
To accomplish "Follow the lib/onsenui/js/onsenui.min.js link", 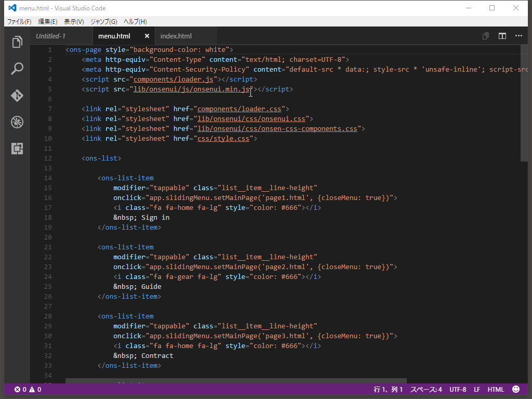I will [x=191, y=89].
